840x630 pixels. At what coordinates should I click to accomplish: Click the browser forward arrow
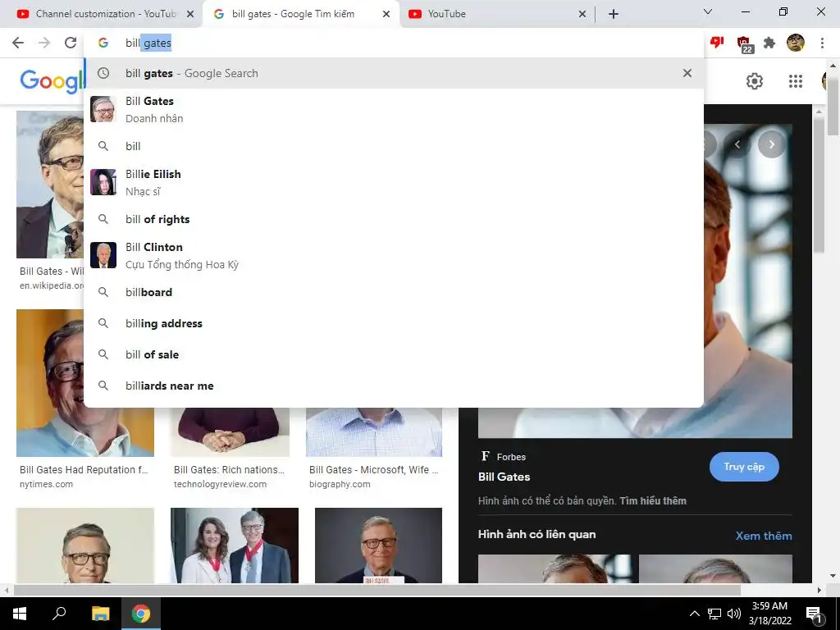(x=44, y=43)
